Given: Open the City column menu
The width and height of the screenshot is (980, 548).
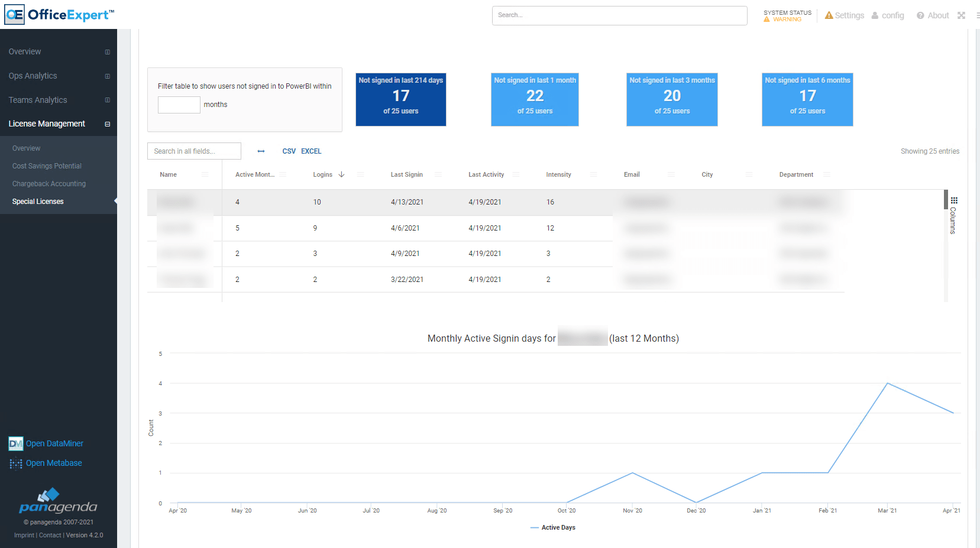Looking at the screenshot, I should pyautogui.click(x=749, y=174).
